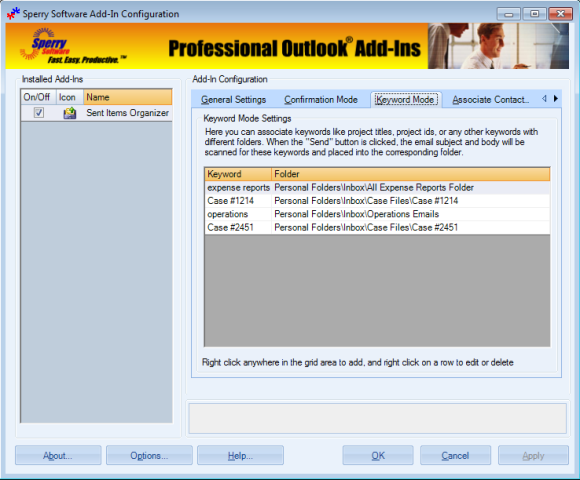Click the On/Off column header

pyautogui.click(x=38, y=97)
